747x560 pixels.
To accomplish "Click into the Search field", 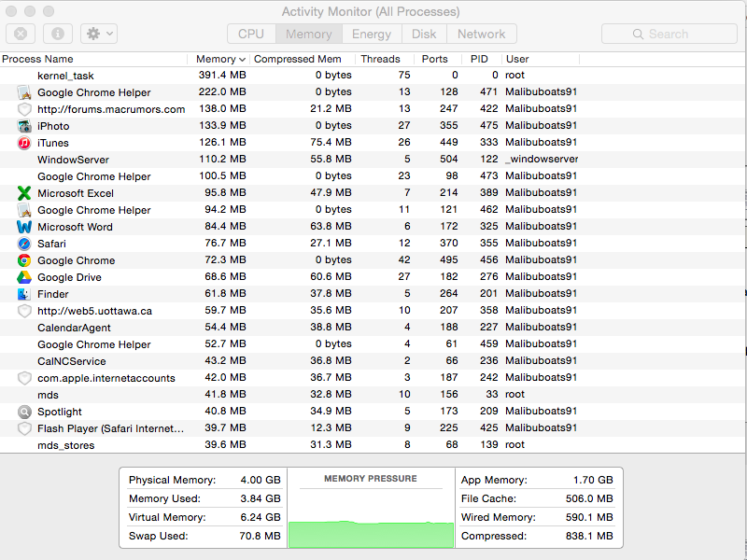I will tap(669, 34).
